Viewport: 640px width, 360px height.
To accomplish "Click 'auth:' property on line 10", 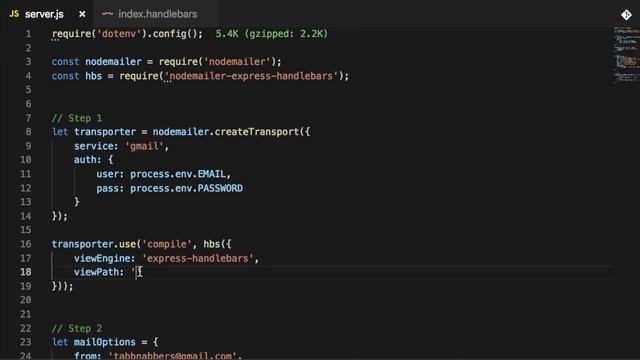I will click(x=87, y=160).
